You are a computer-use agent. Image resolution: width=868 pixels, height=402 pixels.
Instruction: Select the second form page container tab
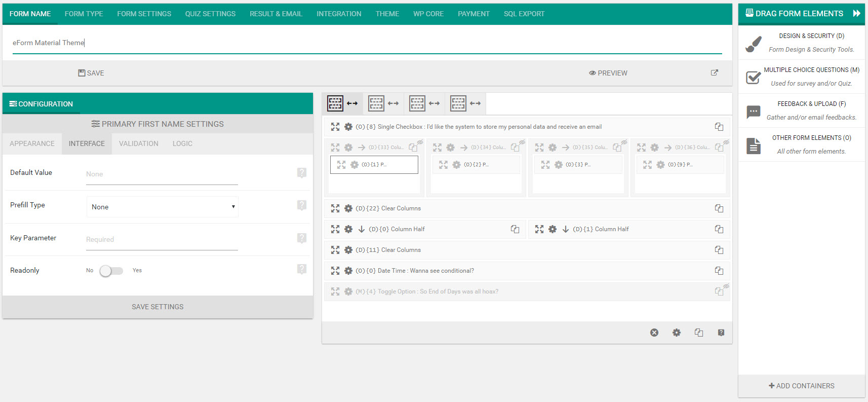[383, 103]
